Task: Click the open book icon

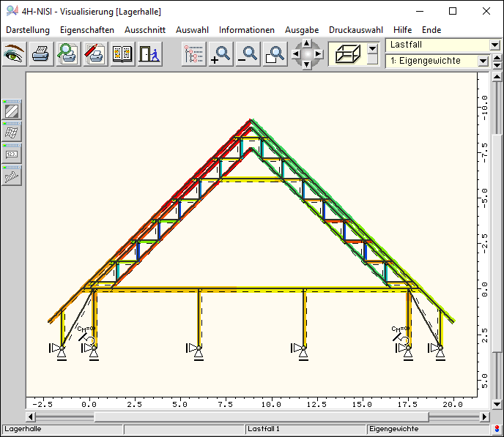Action: 122,54
